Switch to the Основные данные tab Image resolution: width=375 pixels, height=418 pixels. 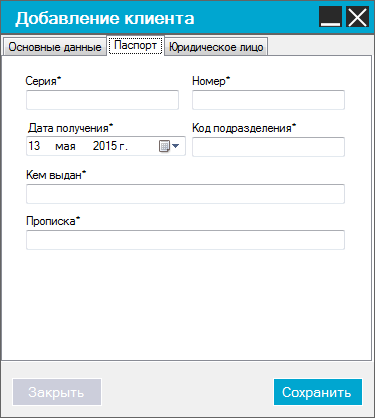(55, 47)
